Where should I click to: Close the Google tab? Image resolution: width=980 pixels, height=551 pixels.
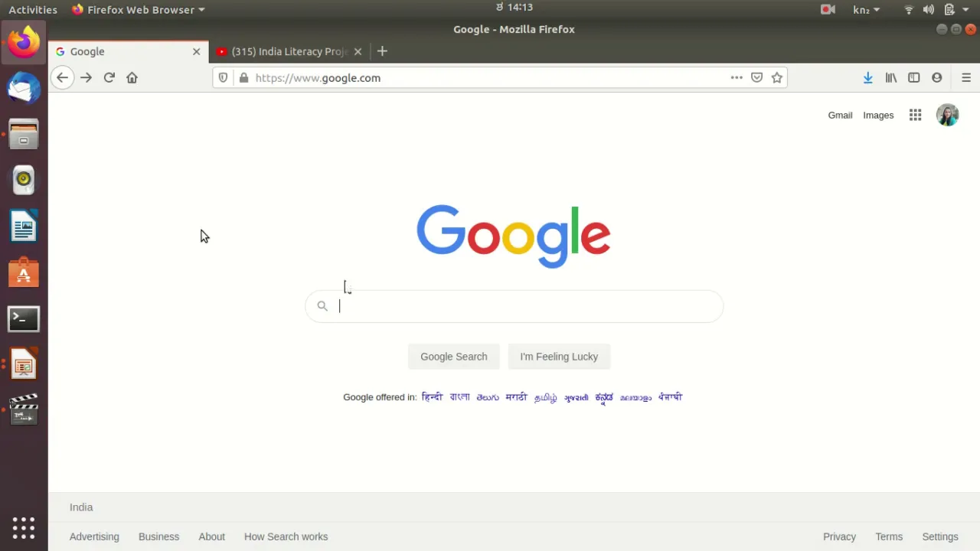pyautogui.click(x=196, y=51)
